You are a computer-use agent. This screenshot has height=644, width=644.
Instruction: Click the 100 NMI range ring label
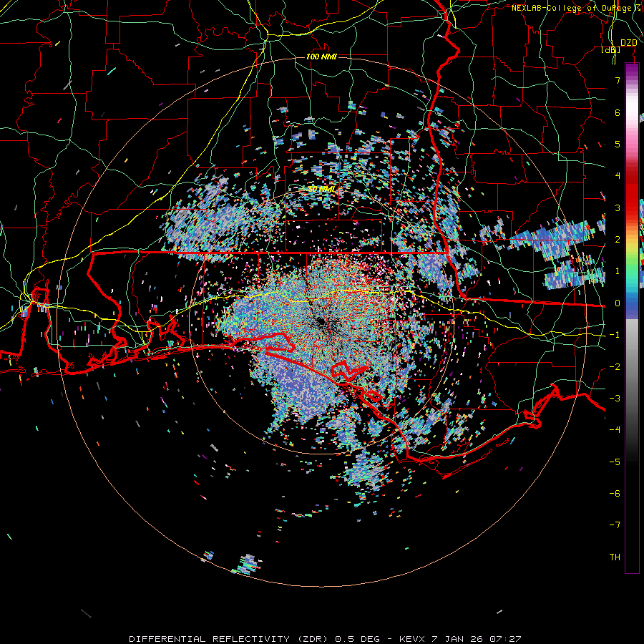[321, 57]
